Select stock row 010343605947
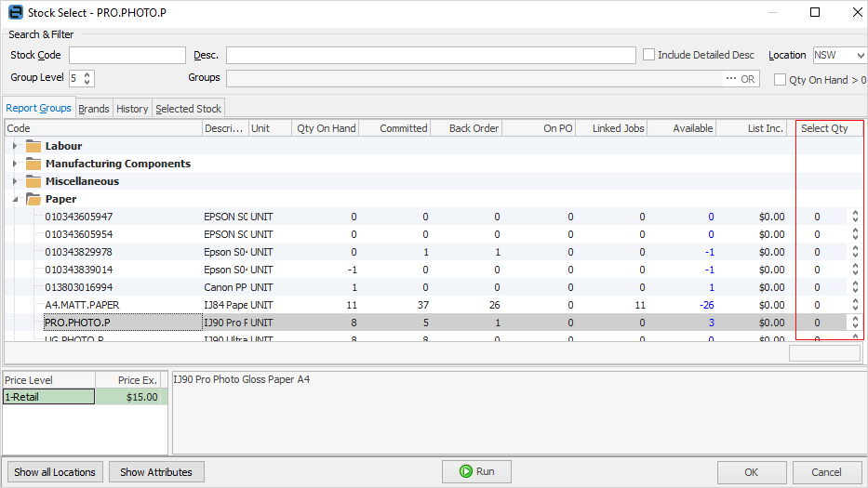The image size is (868, 488). [x=433, y=217]
